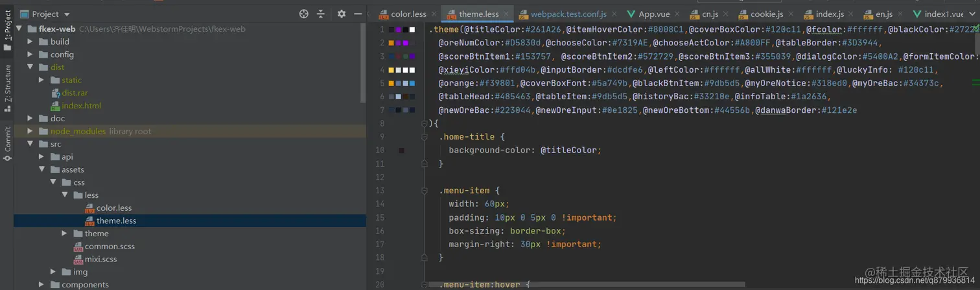This screenshot has width=980, height=290.
Task: Click the src folder icon
Action: (x=43, y=144)
